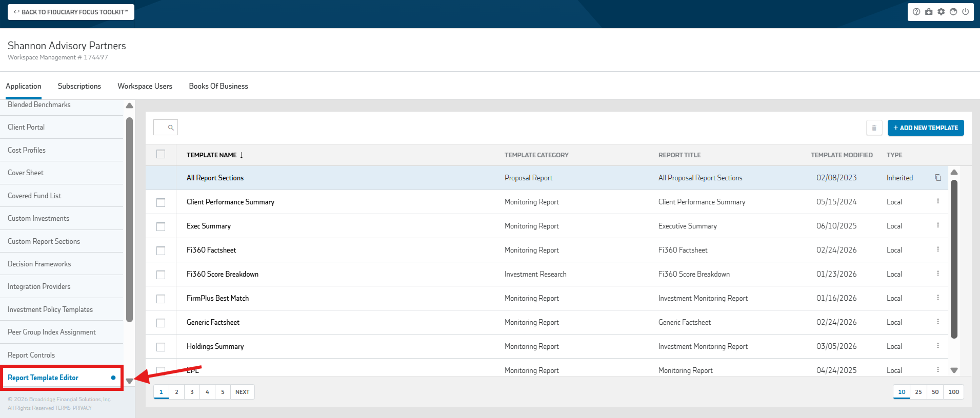
Task: Click the search magnifier icon in template search
Action: point(171,128)
